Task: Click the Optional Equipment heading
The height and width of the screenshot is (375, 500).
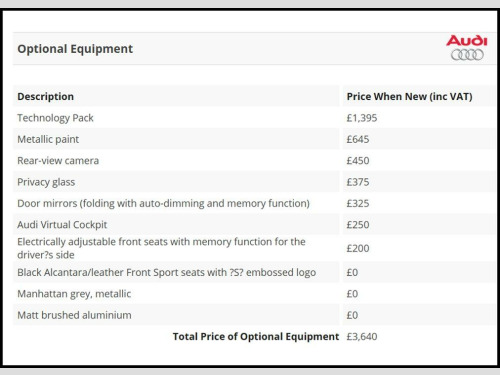Action: click(x=75, y=49)
